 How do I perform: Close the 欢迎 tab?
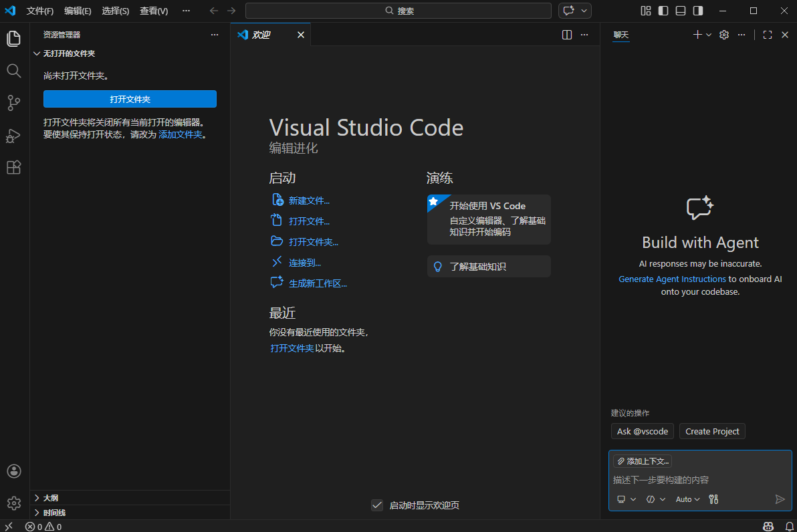[x=301, y=35]
